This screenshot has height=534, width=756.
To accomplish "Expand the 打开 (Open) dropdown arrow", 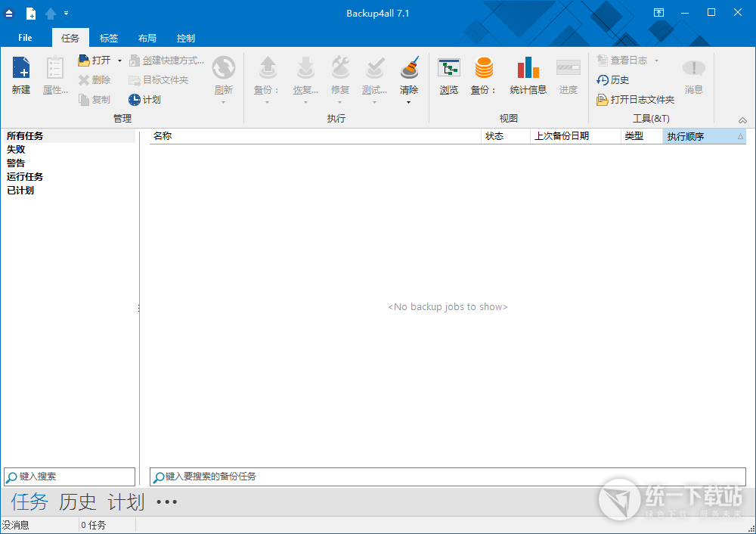I will [119, 61].
